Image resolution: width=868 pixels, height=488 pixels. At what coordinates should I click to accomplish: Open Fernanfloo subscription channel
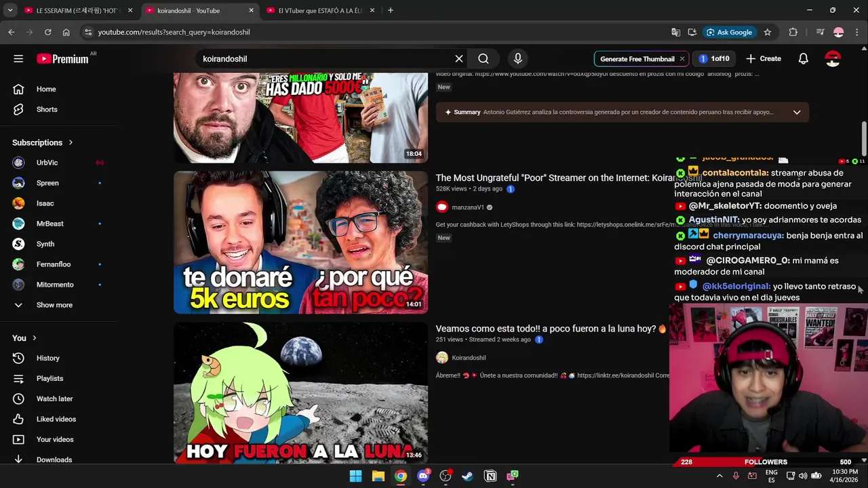click(x=53, y=265)
